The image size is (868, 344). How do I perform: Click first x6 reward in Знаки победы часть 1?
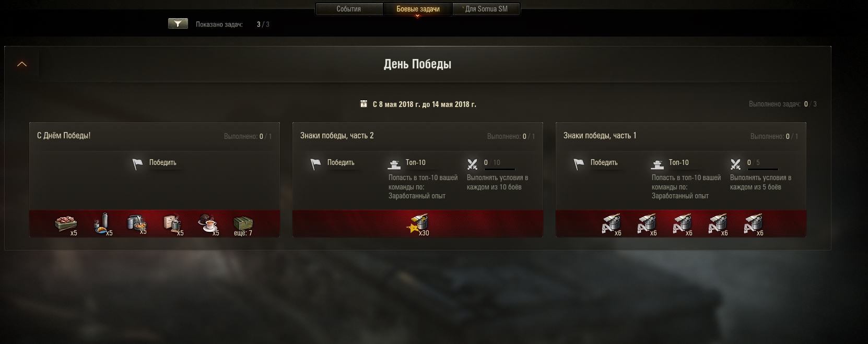point(612,224)
